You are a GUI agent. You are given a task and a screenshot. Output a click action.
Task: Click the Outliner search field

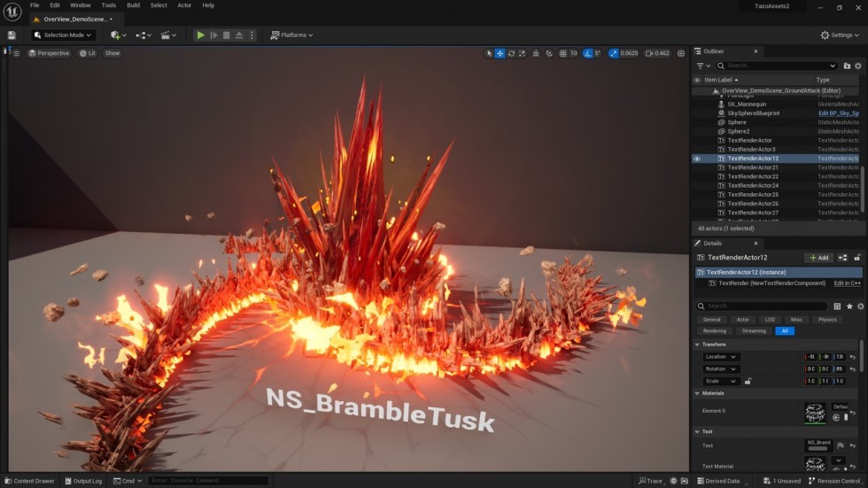pyautogui.click(x=776, y=66)
